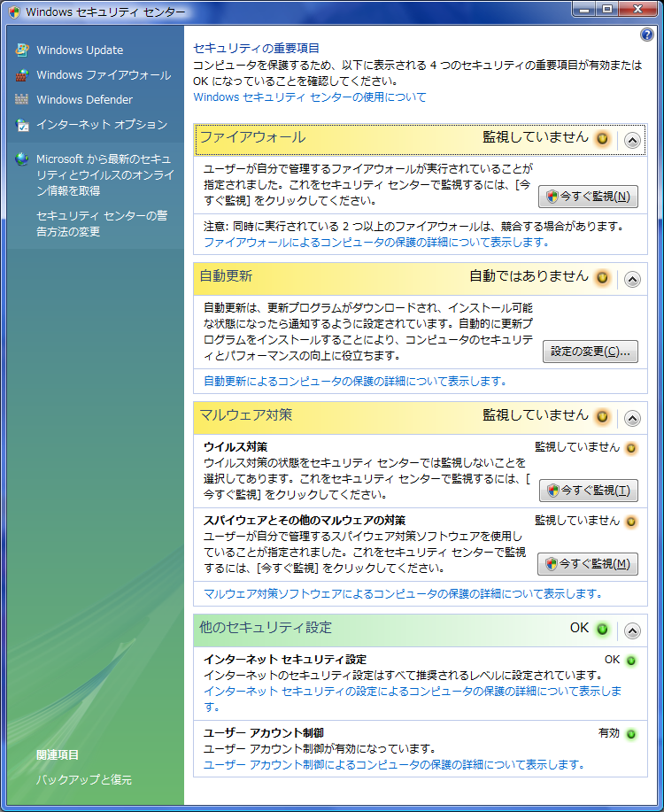Image resolution: width=664 pixels, height=812 pixels.
Task: Open help with the blue question mark icon
Action: pos(647,35)
